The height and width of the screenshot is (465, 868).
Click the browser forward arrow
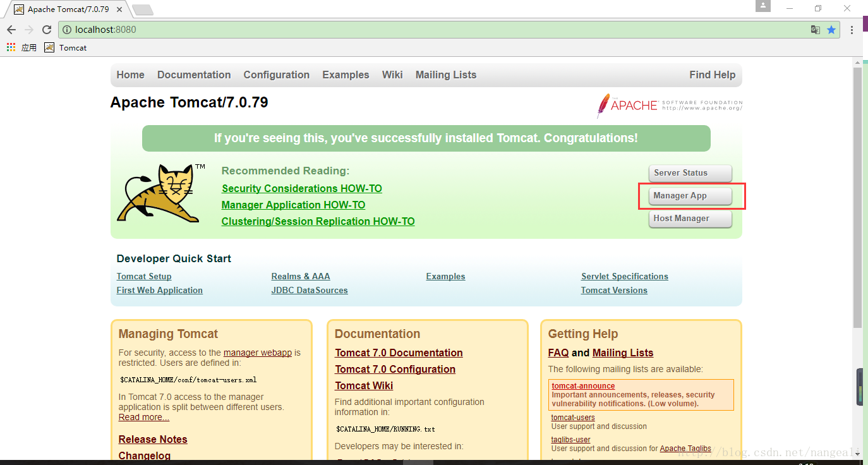(x=29, y=30)
